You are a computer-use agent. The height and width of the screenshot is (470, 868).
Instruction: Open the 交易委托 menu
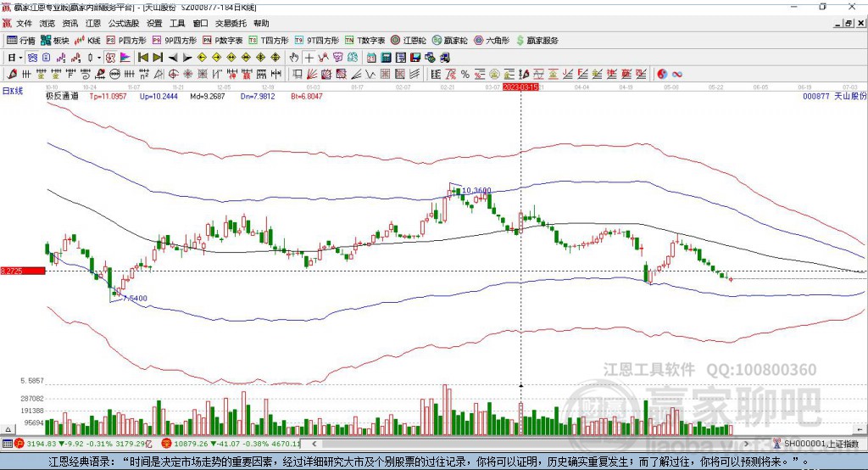[231, 23]
